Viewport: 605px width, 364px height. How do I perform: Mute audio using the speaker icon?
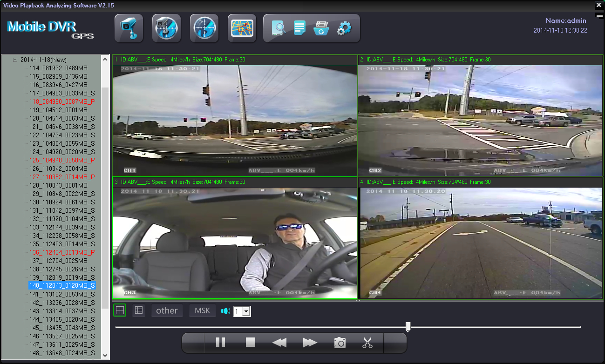(226, 311)
